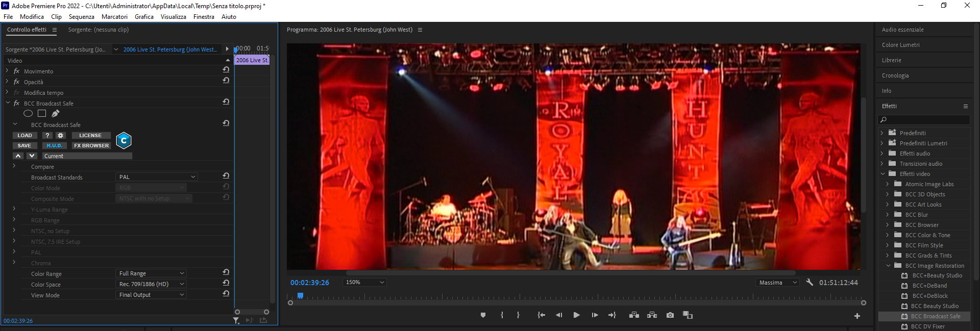Open the Marcatori menu

114,17
